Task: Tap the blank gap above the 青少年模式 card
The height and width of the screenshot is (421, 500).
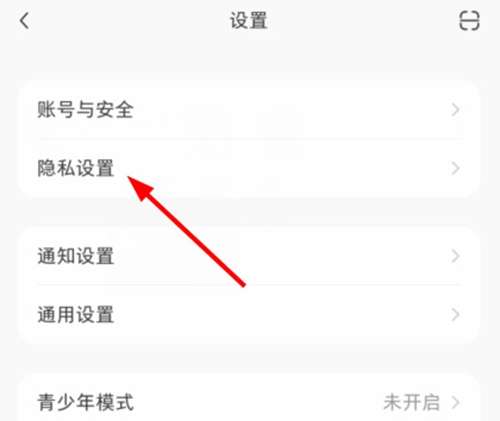Action: pyautogui.click(x=249, y=359)
